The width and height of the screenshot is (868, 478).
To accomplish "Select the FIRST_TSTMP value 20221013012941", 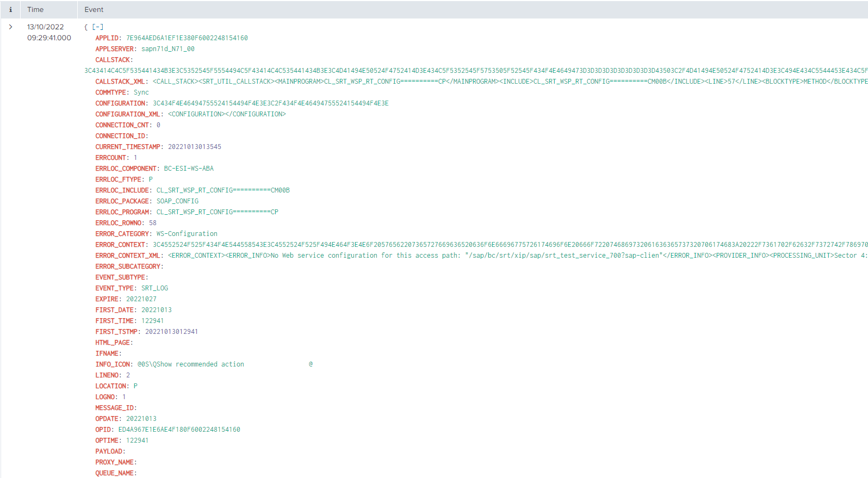I will pyautogui.click(x=171, y=332).
